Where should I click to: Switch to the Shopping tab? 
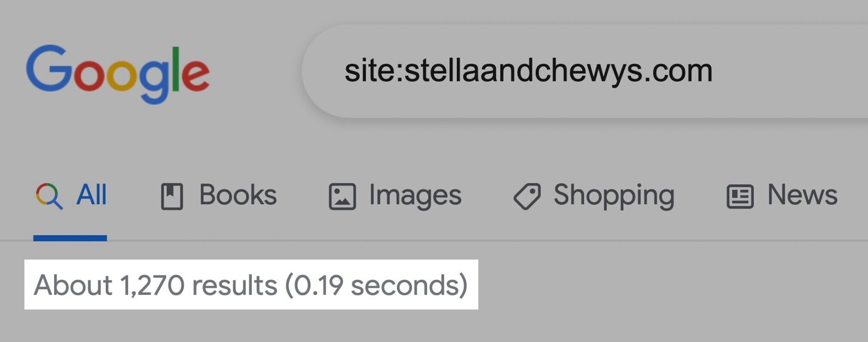click(x=614, y=196)
